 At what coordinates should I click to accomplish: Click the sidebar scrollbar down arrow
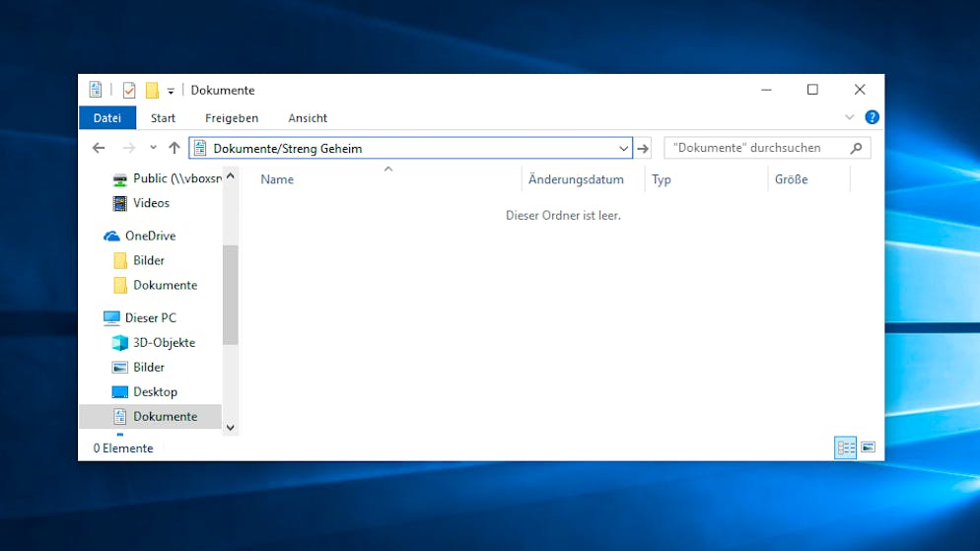tap(231, 428)
